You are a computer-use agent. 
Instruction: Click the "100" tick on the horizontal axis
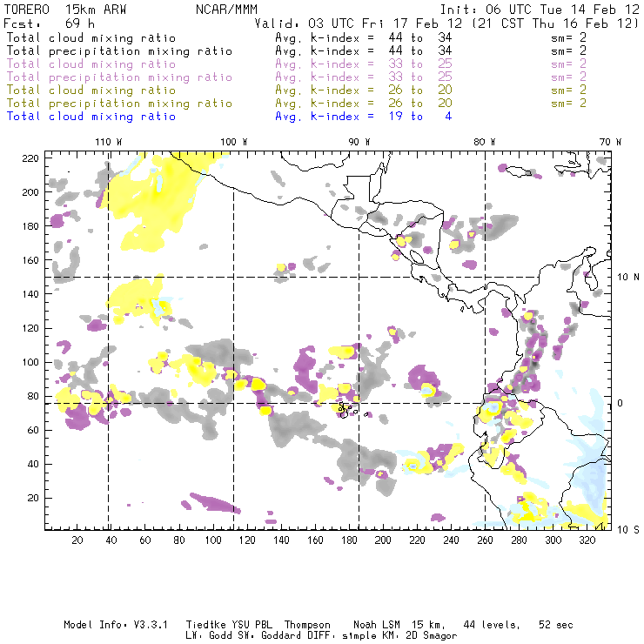tap(213, 540)
